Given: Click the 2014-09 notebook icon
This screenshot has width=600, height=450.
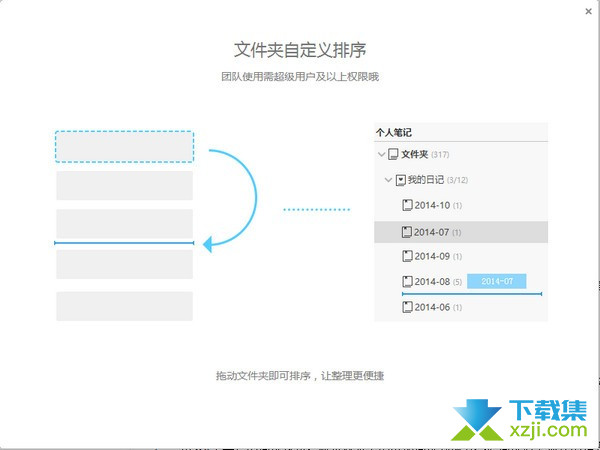Looking at the screenshot, I should click(x=407, y=256).
